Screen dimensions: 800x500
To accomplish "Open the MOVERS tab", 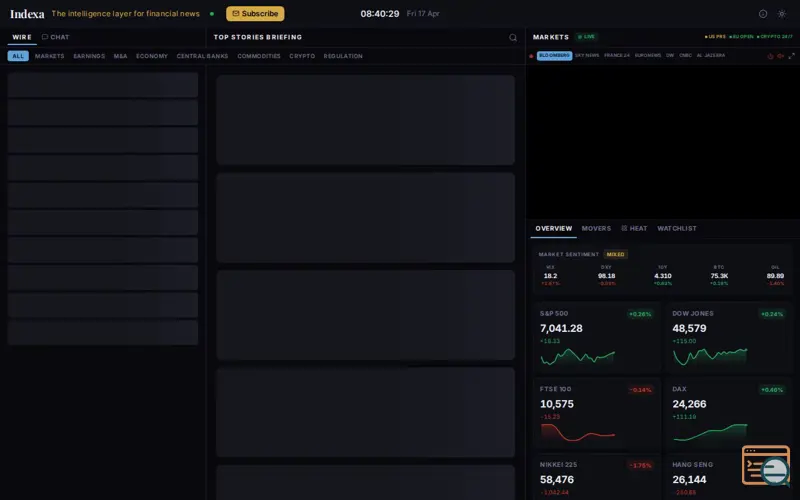I will coord(596,229).
